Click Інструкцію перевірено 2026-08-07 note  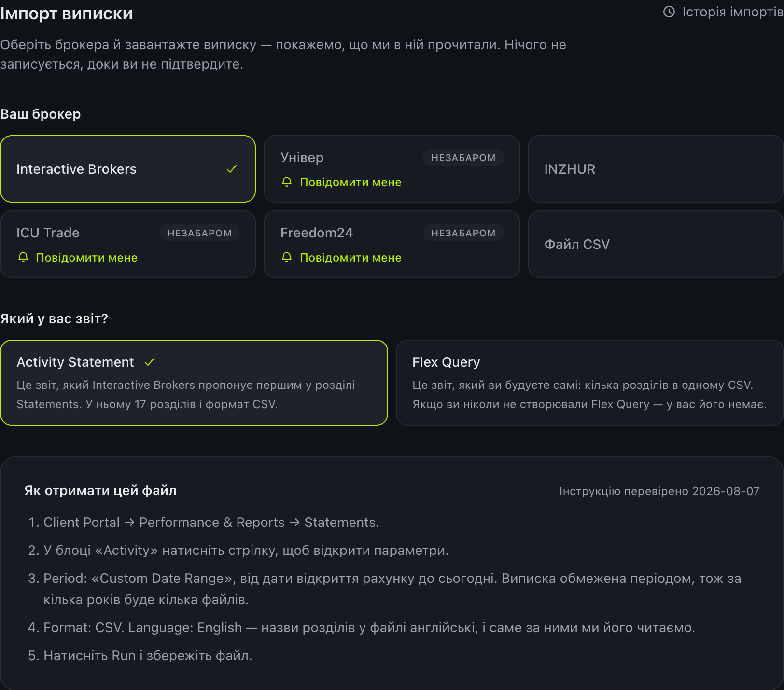click(x=659, y=491)
